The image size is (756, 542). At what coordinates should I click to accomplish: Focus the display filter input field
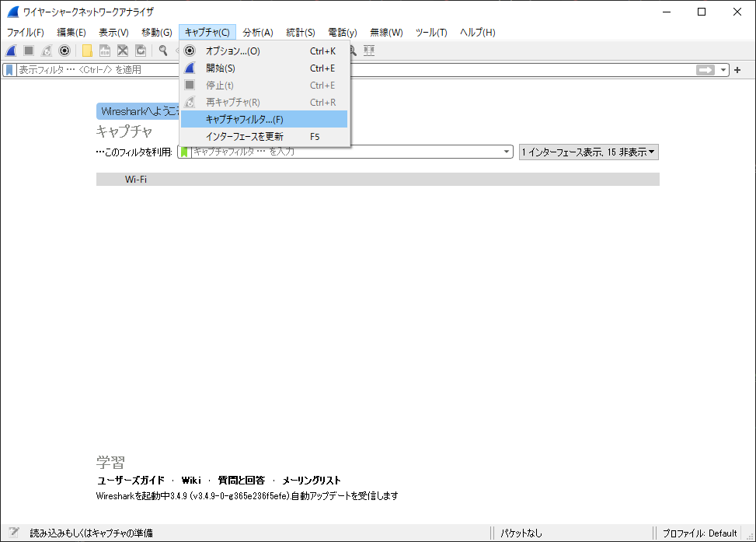pos(356,70)
